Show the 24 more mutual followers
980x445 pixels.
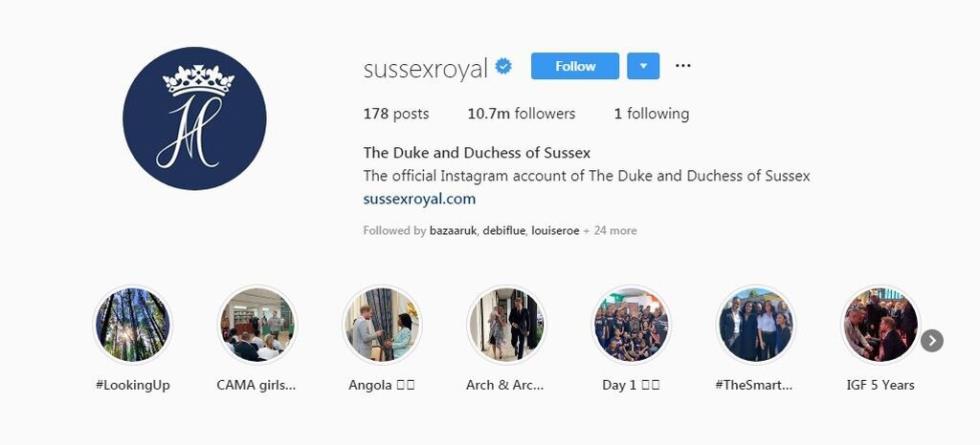pos(613,231)
